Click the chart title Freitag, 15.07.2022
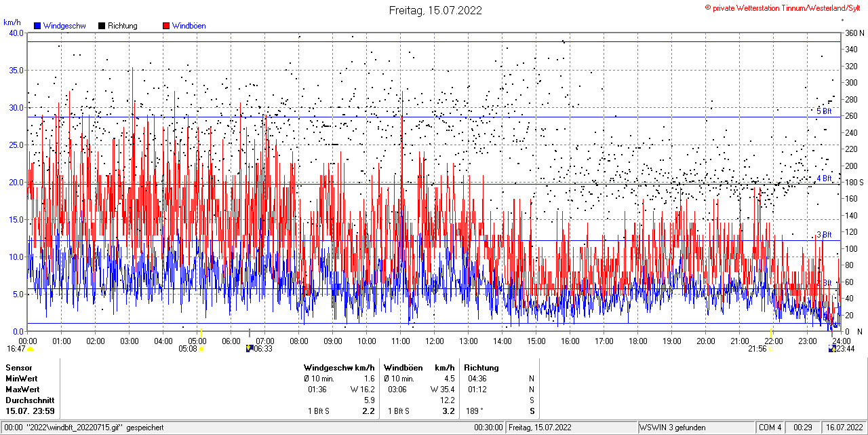The width and height of the screenshot is (868, 435). 435,10
